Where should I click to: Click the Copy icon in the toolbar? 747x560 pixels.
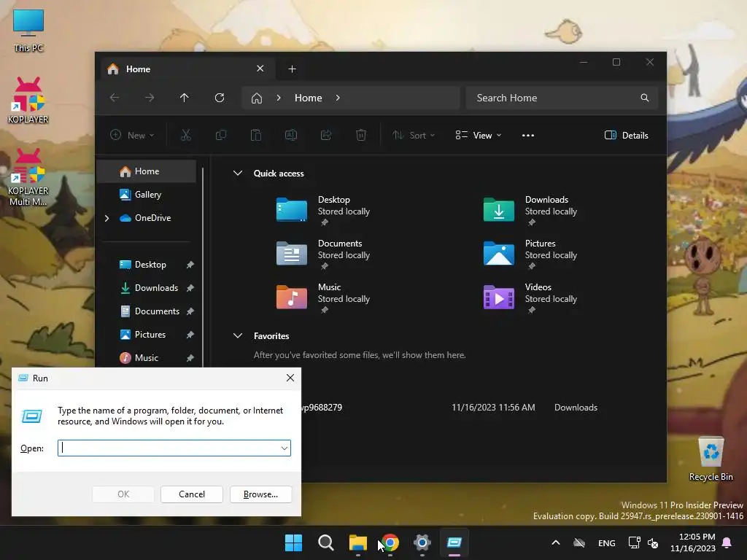coord(220,135)
